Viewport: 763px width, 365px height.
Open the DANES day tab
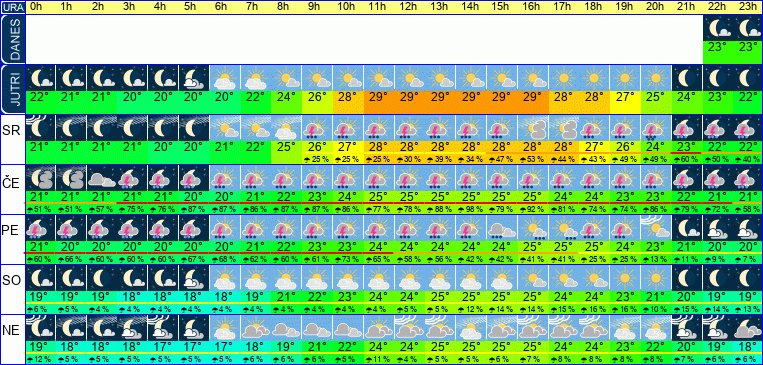coord(13,39)
